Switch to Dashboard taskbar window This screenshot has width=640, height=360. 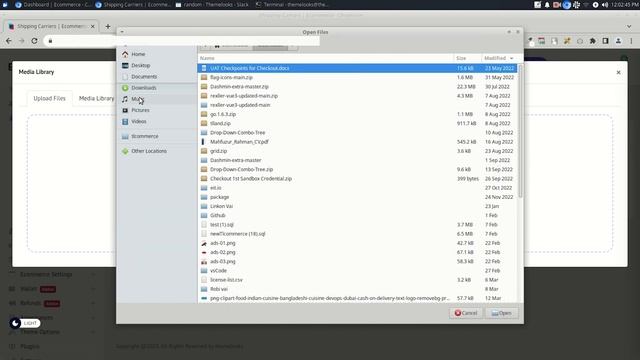tap(53, 5)
